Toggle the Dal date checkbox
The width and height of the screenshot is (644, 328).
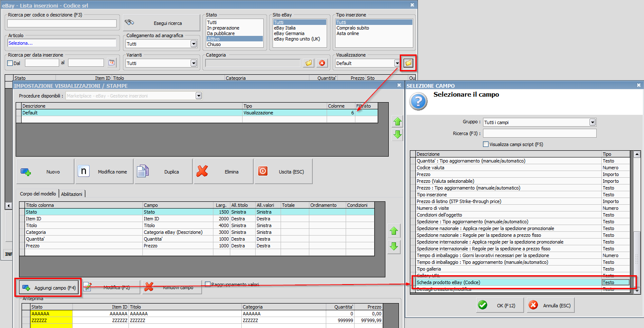(10, 63)
